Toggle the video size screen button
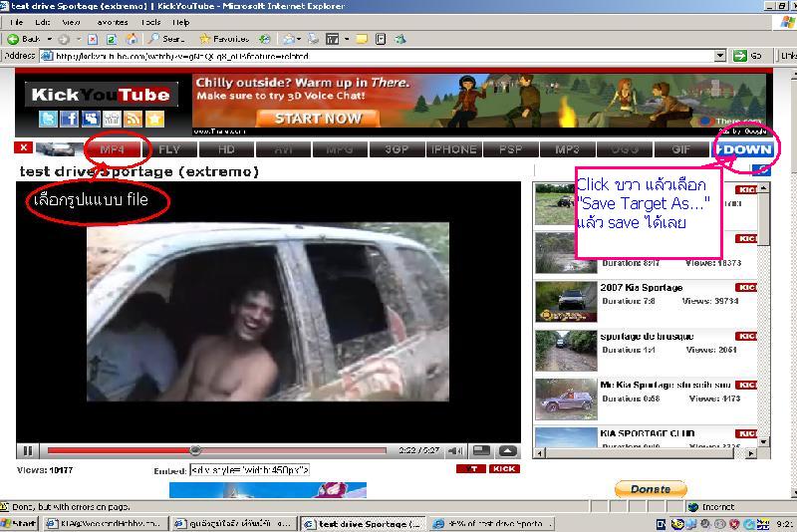This screenshot has width=797, height=532. [481, 451]
